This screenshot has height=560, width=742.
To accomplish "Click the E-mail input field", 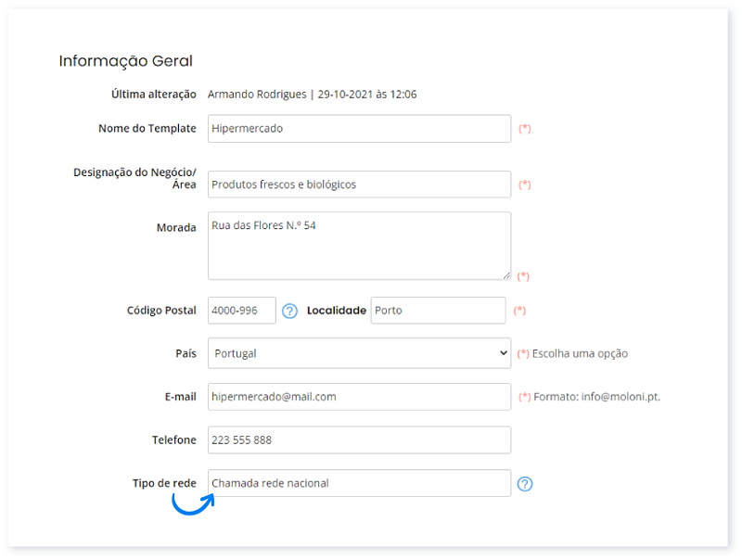I will coord(359,397).
